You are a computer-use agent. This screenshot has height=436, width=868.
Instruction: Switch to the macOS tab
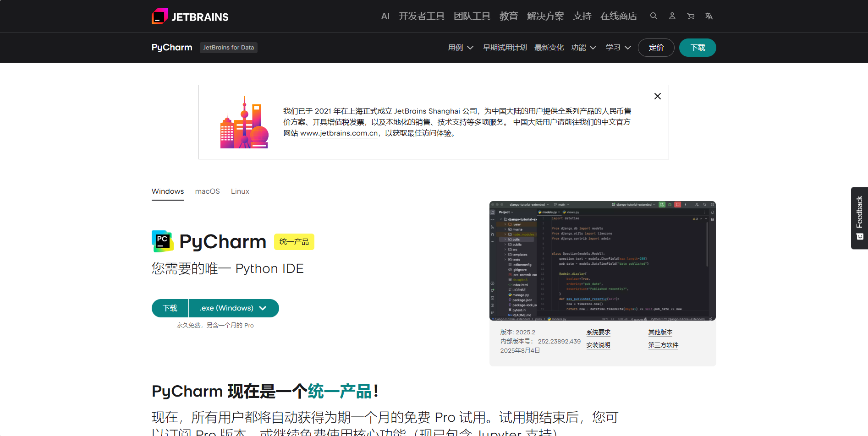208,191
